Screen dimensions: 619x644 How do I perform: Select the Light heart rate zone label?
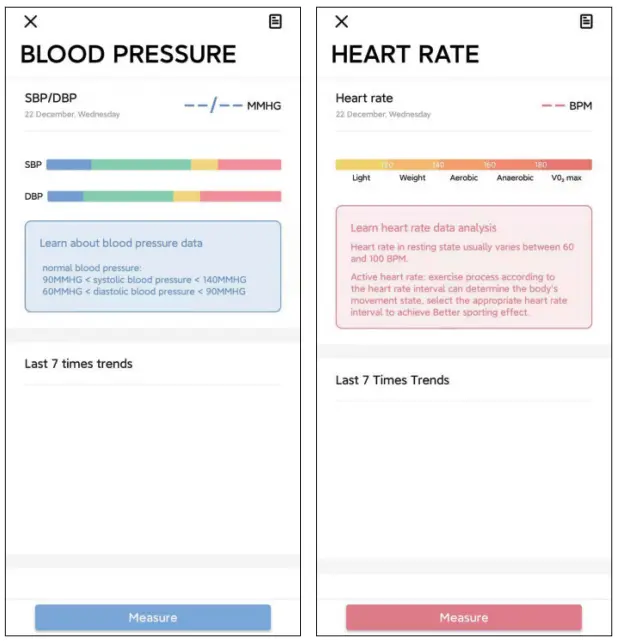(x=361, y=179)
